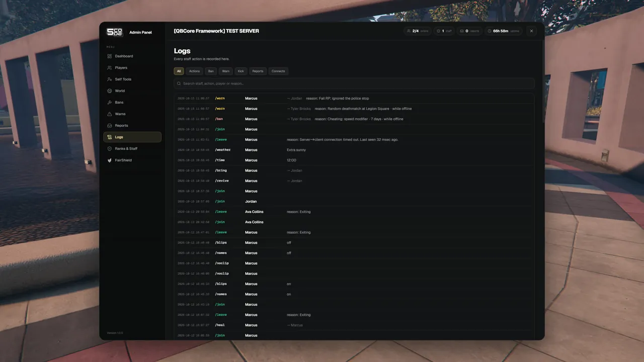Viewport: 644px width, 362px height.
Task: Open the Warns triangle icon
Action: pyautogui.click(x=110, y=114)
